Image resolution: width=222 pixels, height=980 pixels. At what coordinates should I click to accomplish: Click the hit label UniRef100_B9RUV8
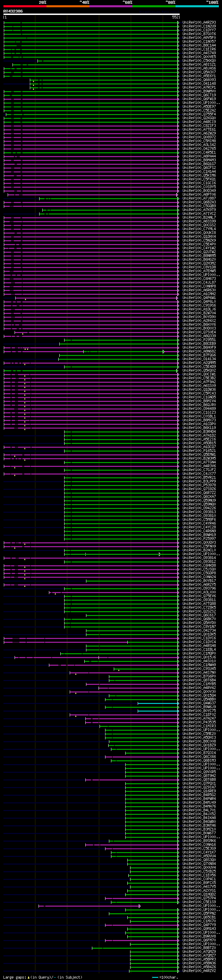pos(199,936)
